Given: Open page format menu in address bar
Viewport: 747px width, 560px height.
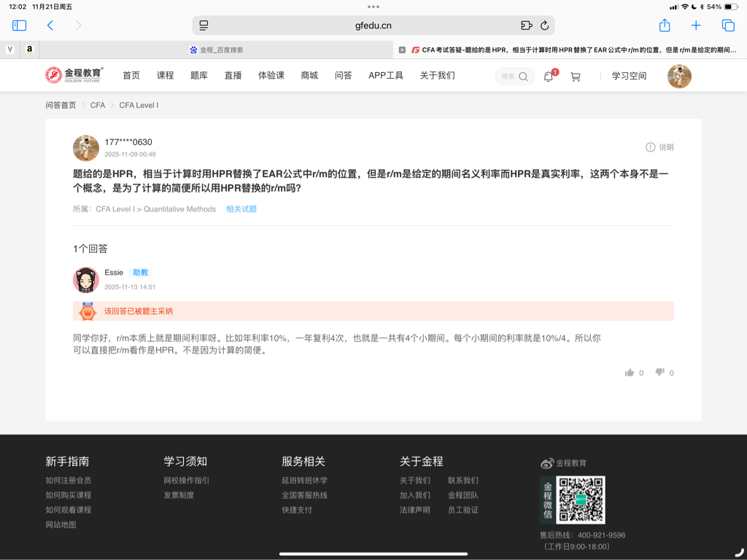Looking at the screenshot, I should point(204,26).
